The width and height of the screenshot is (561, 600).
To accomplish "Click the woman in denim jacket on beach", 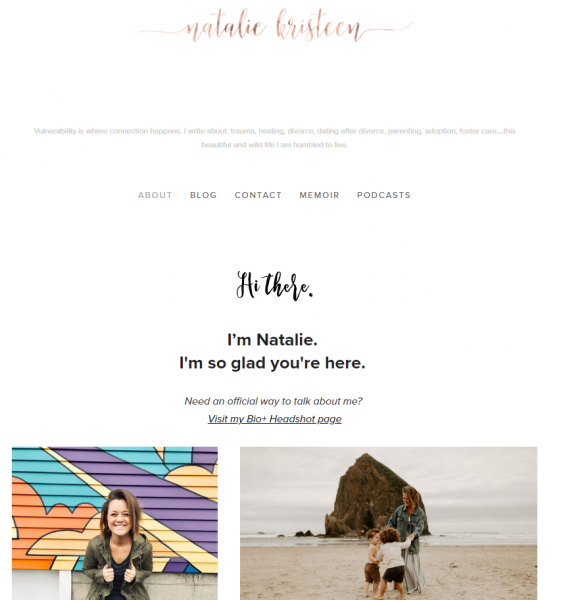I will click(x=409, y=540).
